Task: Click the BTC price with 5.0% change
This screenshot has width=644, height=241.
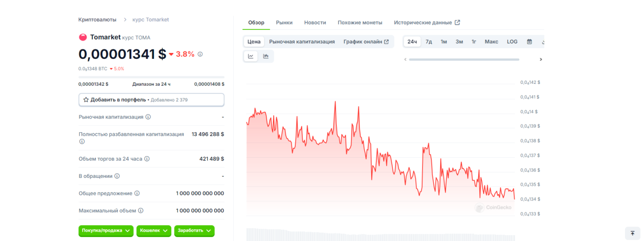Action: click(x=101, y=69)
